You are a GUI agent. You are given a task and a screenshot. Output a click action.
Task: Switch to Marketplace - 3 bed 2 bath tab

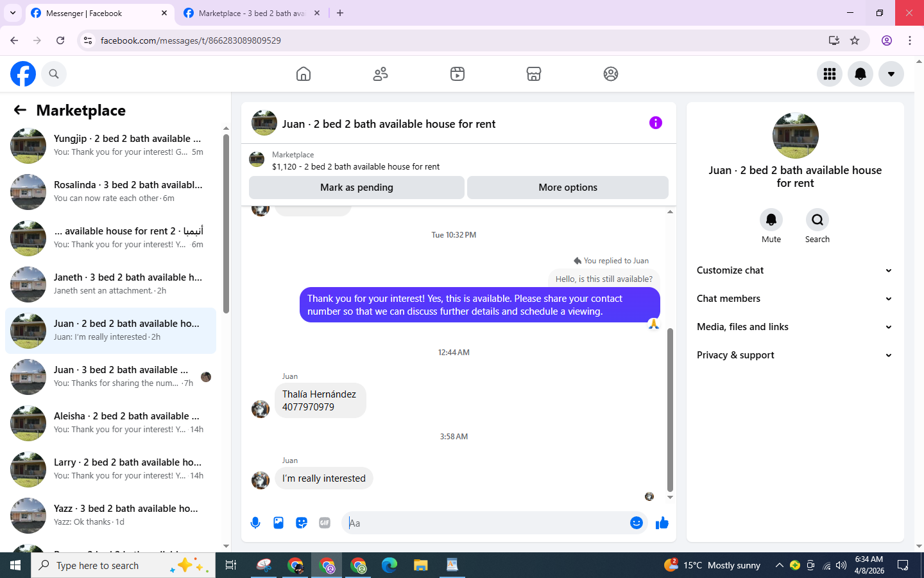pos(252,13)
